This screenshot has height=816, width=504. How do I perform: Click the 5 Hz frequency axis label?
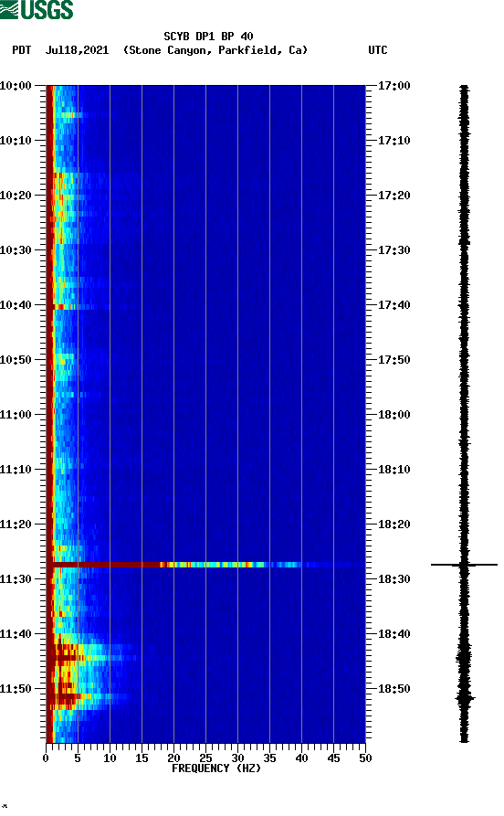(x=78, y=758)
